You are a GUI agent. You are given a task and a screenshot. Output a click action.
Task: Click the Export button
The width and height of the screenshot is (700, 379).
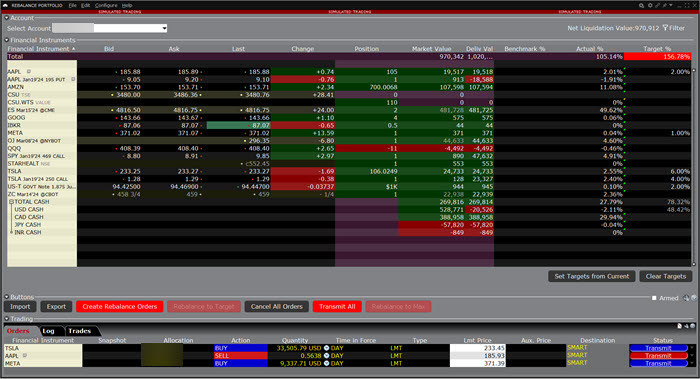coord(56,307)
